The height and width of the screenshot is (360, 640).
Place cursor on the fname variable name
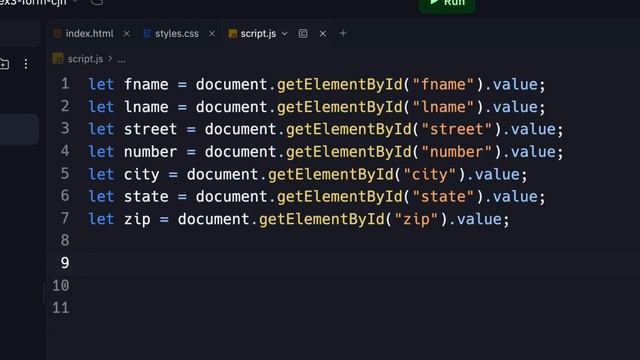tap(146, 84)
